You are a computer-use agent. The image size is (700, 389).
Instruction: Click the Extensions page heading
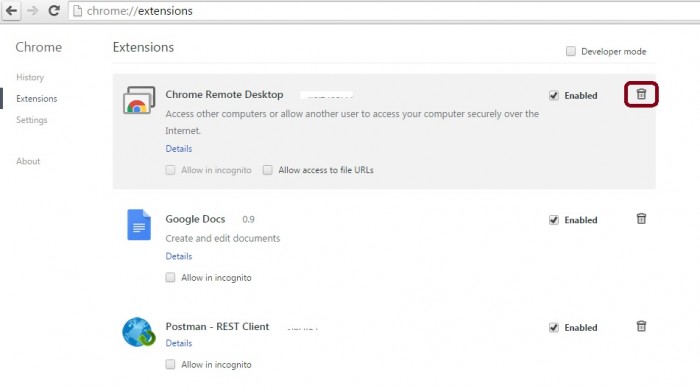[143, 47]
